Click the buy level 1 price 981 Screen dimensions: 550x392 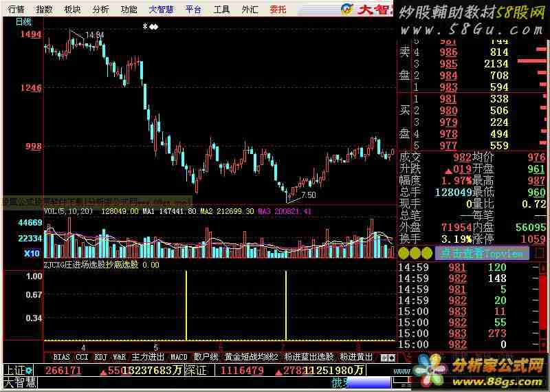tap(449, 99)
